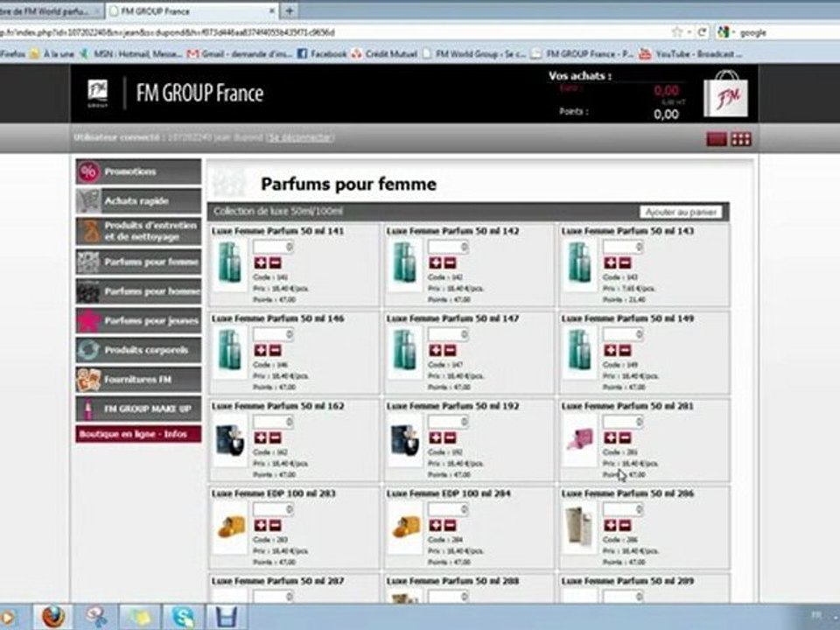Screen dimensions: 840x630
Task: Click minus button for Parfum 143
Action: click(x=625, y=263)
